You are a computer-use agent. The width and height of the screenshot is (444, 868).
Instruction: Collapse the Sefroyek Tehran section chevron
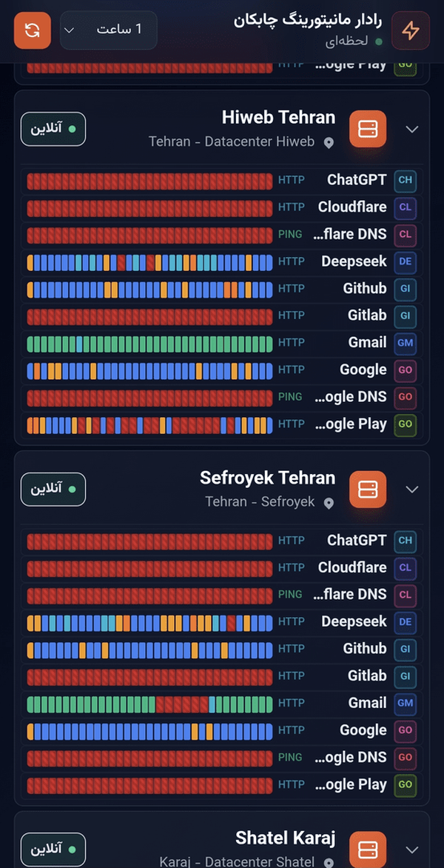(412, 490)
